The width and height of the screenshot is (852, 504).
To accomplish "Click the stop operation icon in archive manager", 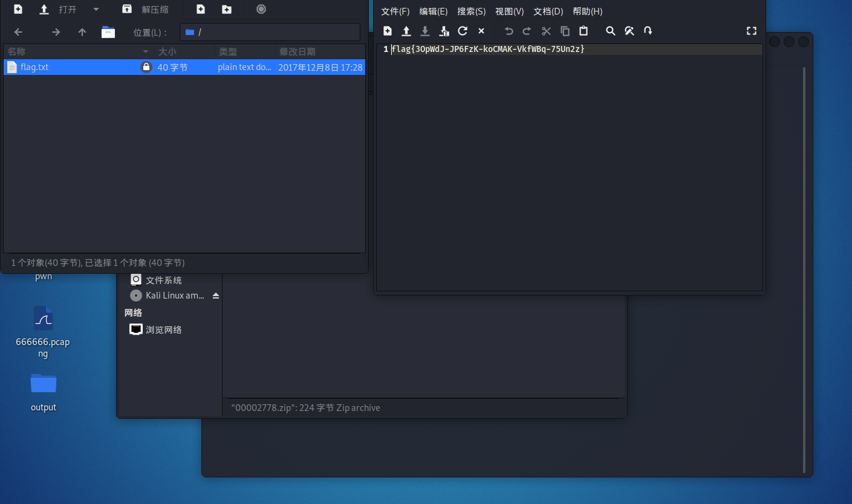I will click(261, 9).
